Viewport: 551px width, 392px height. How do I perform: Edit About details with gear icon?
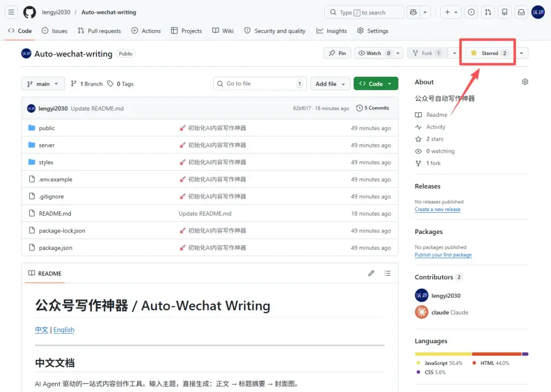coord(524,82)
